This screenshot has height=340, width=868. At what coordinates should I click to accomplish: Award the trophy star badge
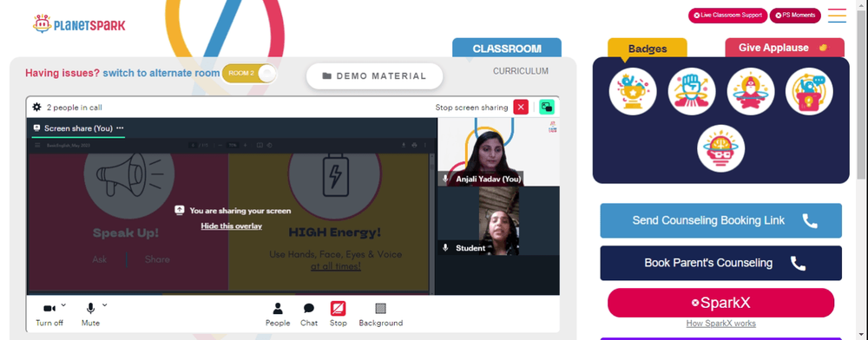click(633, 91)
